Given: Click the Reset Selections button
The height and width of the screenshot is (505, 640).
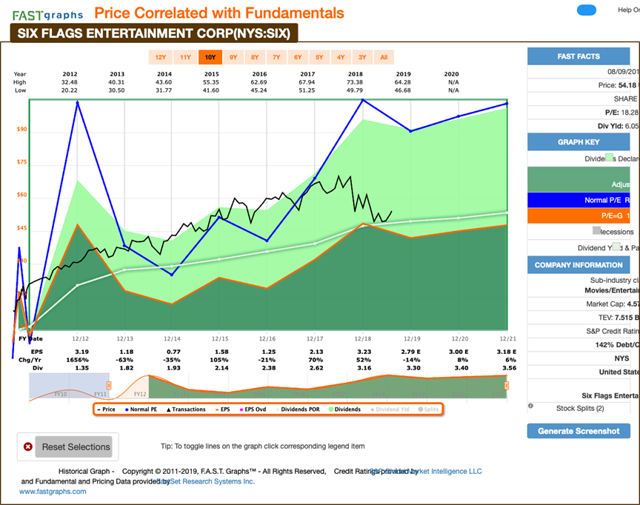Looking at the screenshot, I should tap(74, 447).
